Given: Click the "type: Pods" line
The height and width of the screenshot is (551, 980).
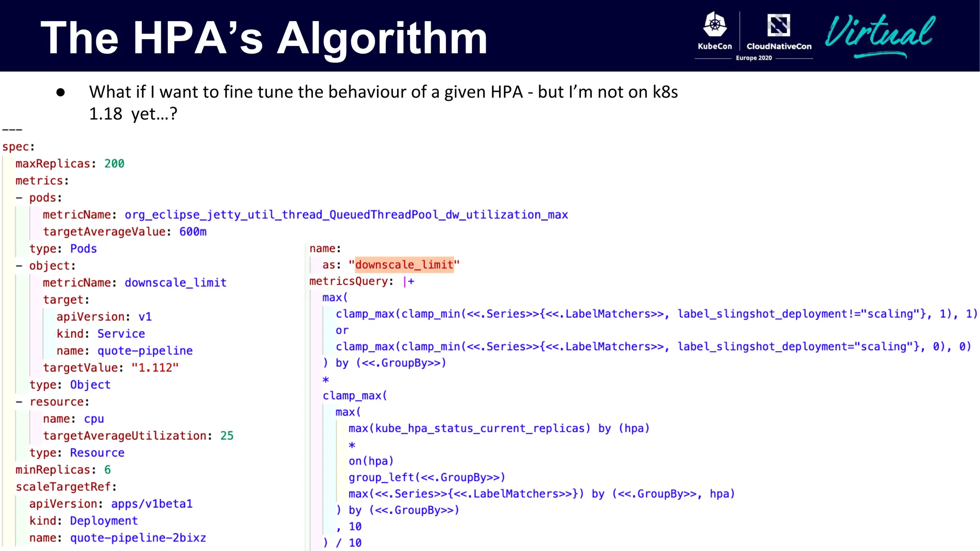Looking at the screenshot, I should click(x=63, y=249).
